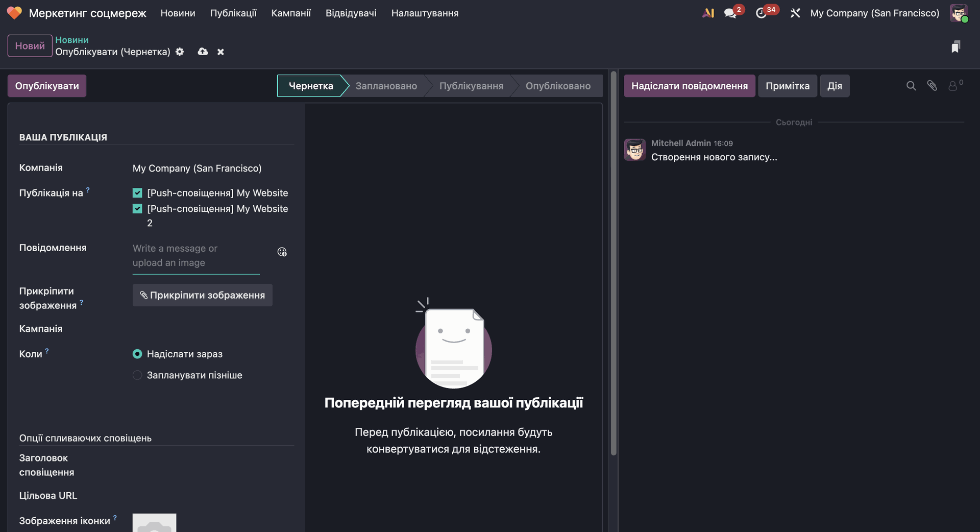Save record manually with cloud upload icon
The image size is (980, 532).
coord(203,52)
